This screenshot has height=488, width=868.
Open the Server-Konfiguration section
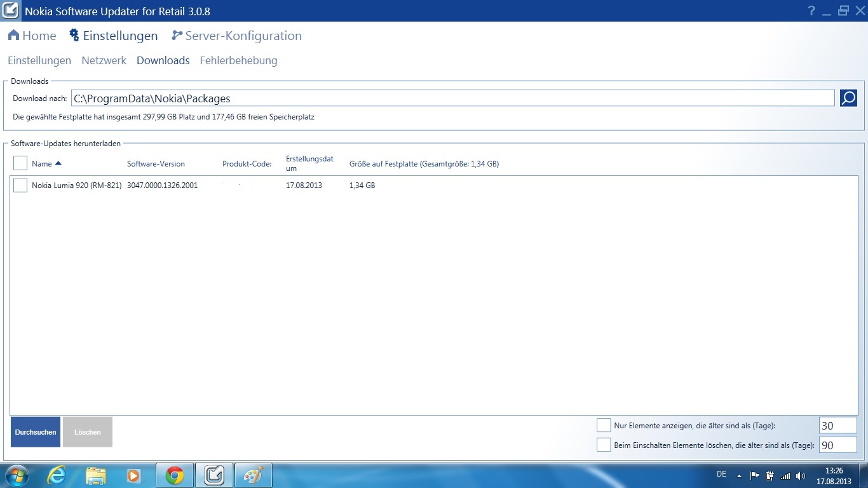tap(236, 36)
